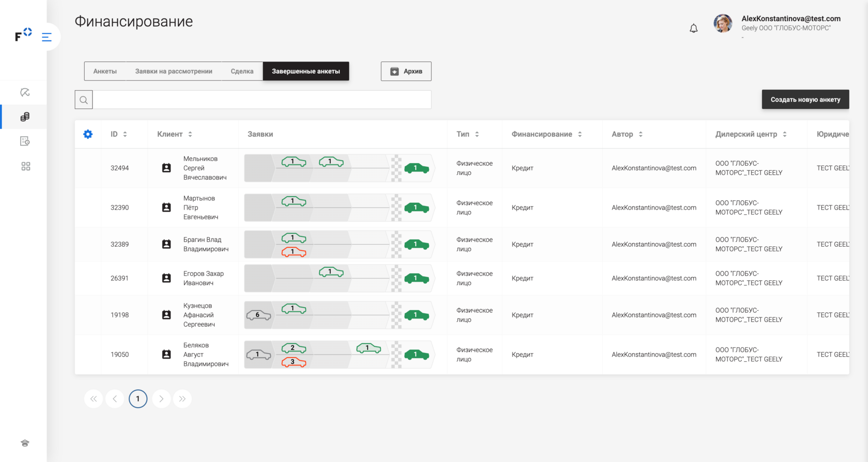Switch to Анкеты tab
The image size is (868, 462).
(105, 71)
